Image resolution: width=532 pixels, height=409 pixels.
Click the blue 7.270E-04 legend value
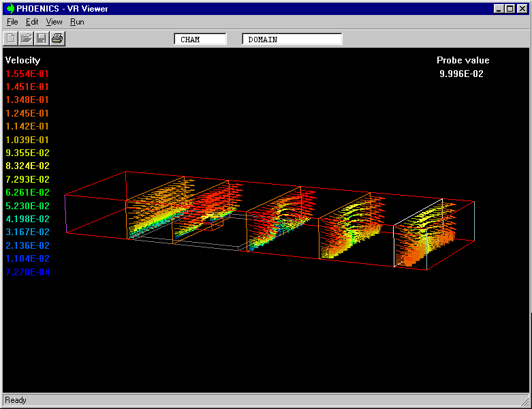pyautogui.click(x=27, y=272)
